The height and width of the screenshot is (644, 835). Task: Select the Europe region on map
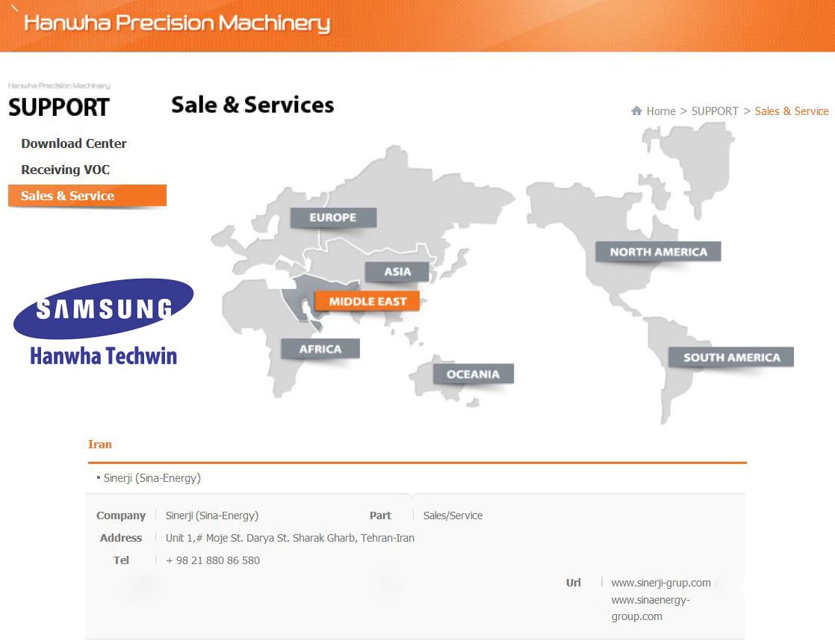(x=333, y=217)
